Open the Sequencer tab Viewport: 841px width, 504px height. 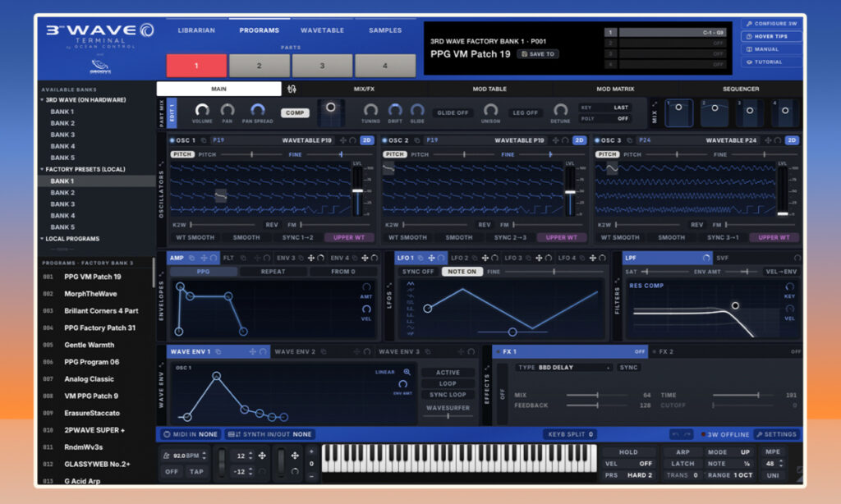pos(741,89)
